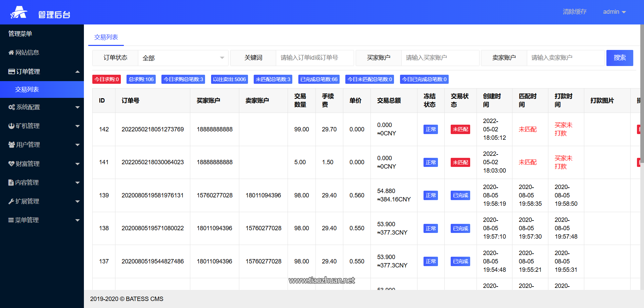Viewport: 644px width, 308px height.
Task: Click 正常 status badge in row 142
Action: (431, 129)
